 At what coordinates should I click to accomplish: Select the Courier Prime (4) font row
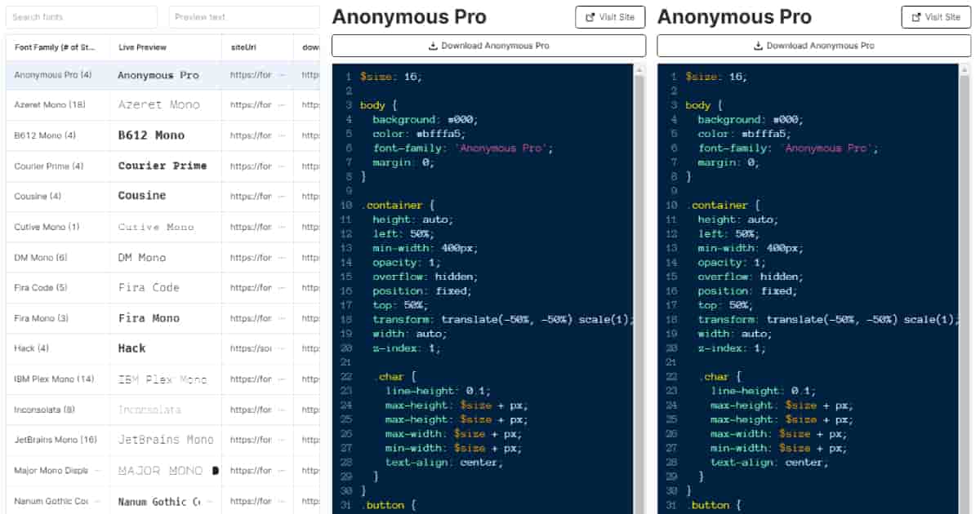click(163, 166)
